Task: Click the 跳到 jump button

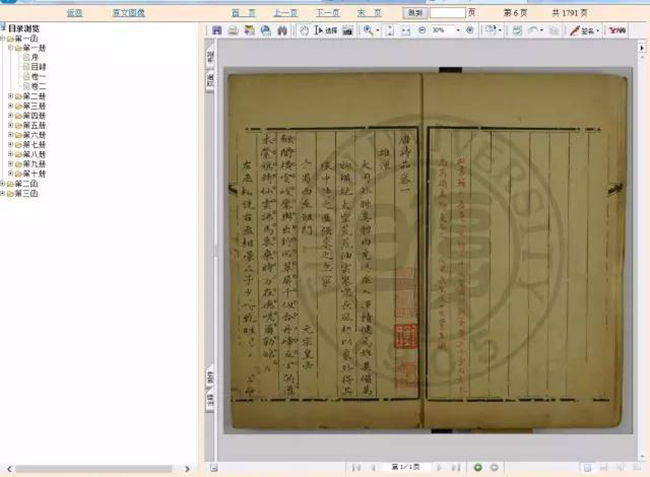Action: [415, 13]
